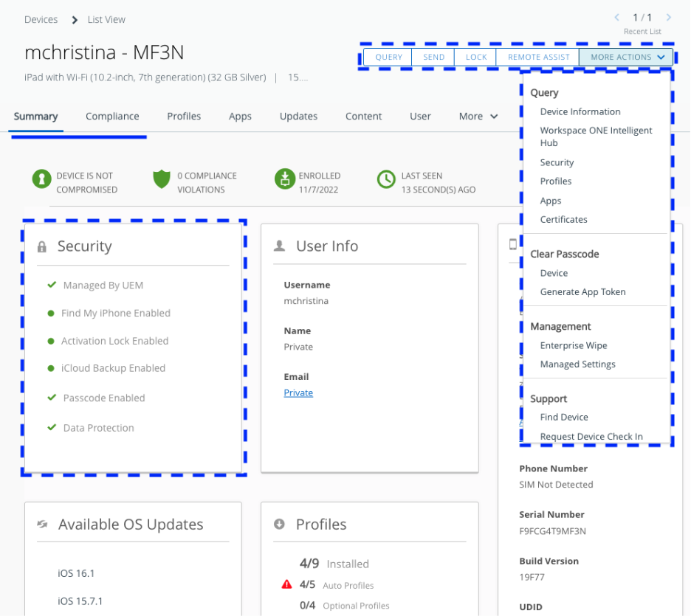Select Device Information query option
The height and width of the screenshot is (616, 691).
[580, 112]
